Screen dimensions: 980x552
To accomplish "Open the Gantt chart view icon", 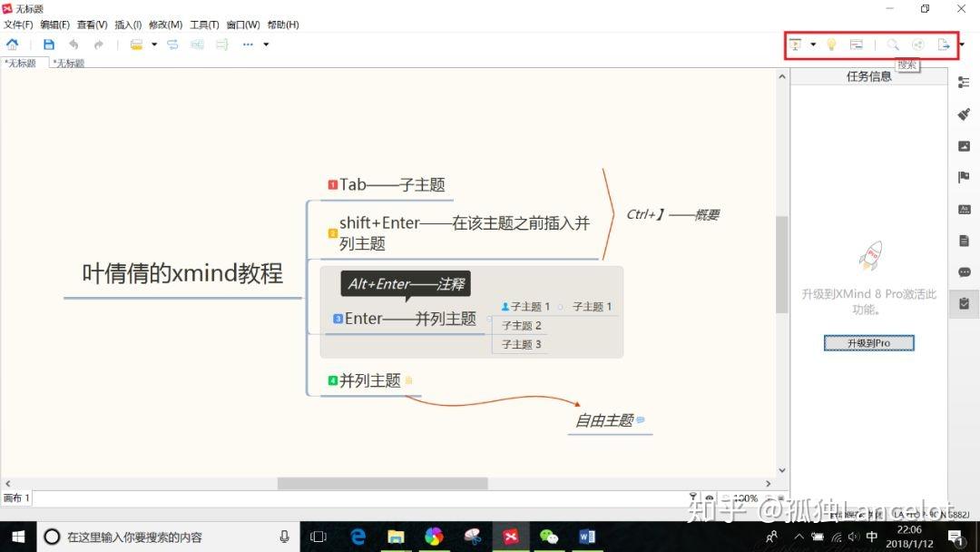I will pos(857,44).
